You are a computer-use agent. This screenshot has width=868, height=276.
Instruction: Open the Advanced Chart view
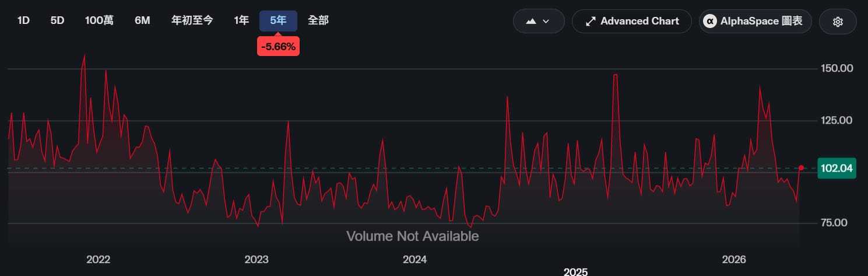click(632, 21)
